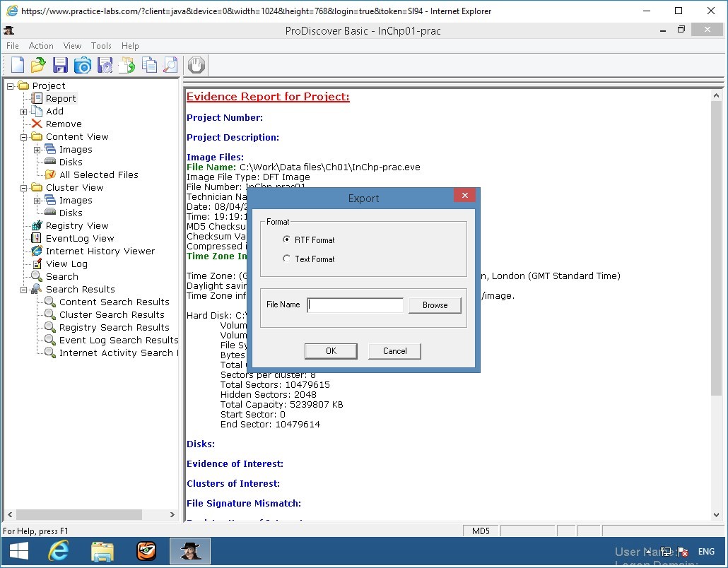The width and height of the screenshot is (728, 568).
Task: Close the Export dialog with the red X
Action: [465, 196]
